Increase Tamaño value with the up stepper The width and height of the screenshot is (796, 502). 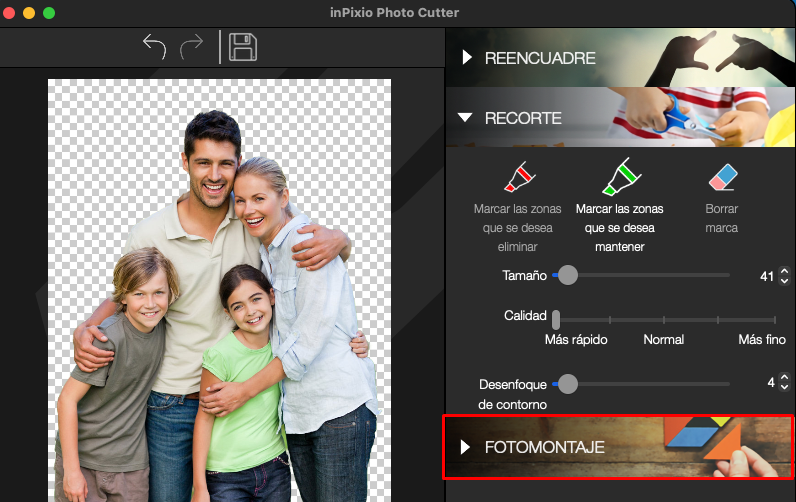point(784,271)
